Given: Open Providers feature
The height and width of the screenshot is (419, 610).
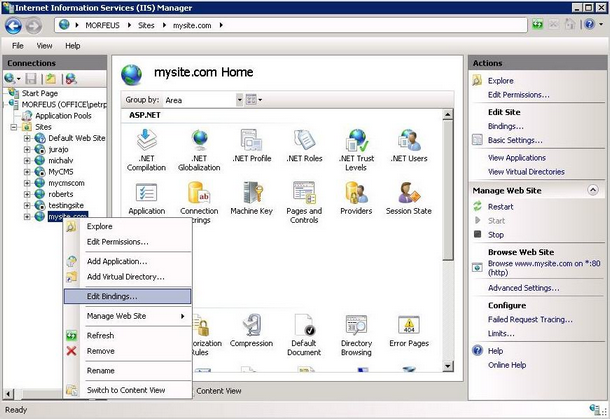Looking at the screenshot, I should [x=356, y=198].
